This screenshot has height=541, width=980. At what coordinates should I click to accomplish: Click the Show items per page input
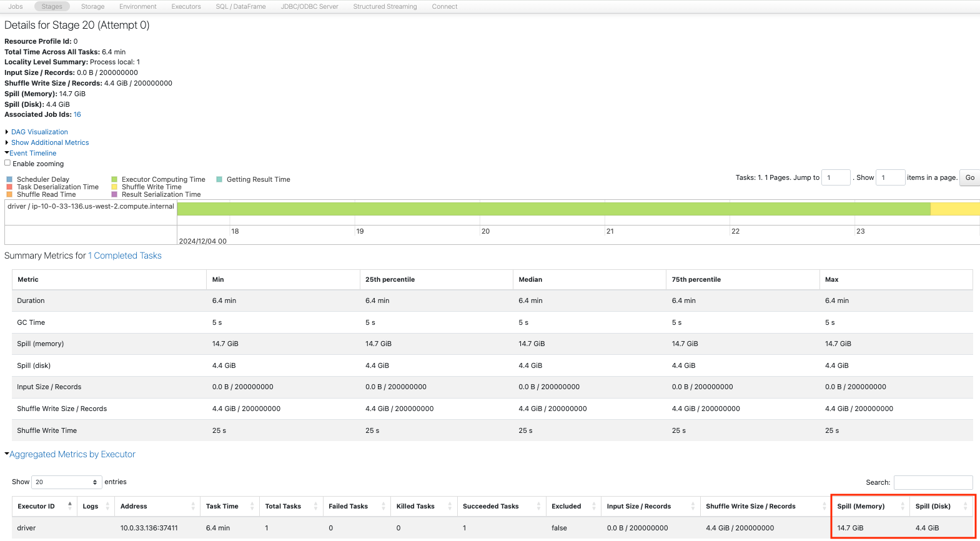(x=890, y=177)
